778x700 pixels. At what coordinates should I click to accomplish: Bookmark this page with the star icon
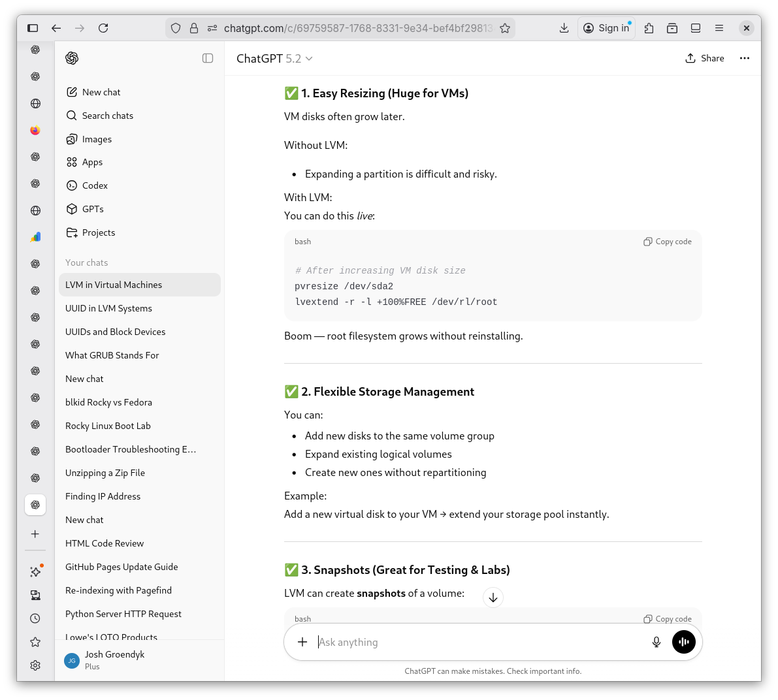tap(505, 28)
